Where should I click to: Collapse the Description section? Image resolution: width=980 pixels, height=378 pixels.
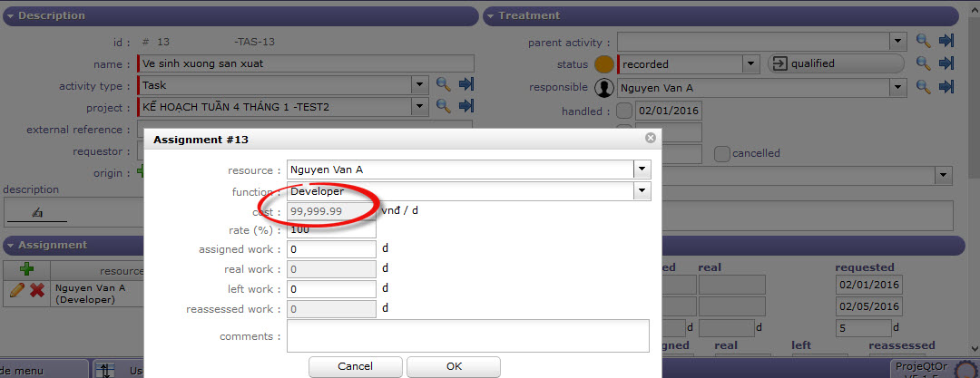click(11, 16)
